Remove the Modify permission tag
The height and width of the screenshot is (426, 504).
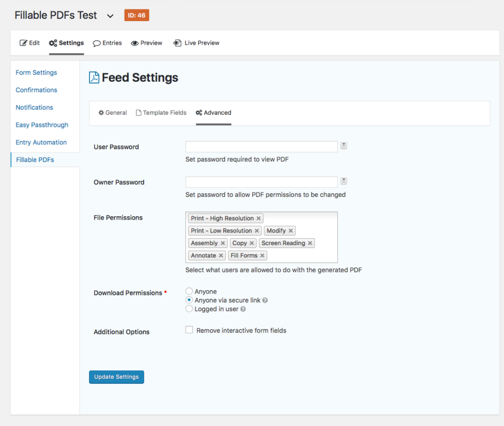click(x=291, y=231)
